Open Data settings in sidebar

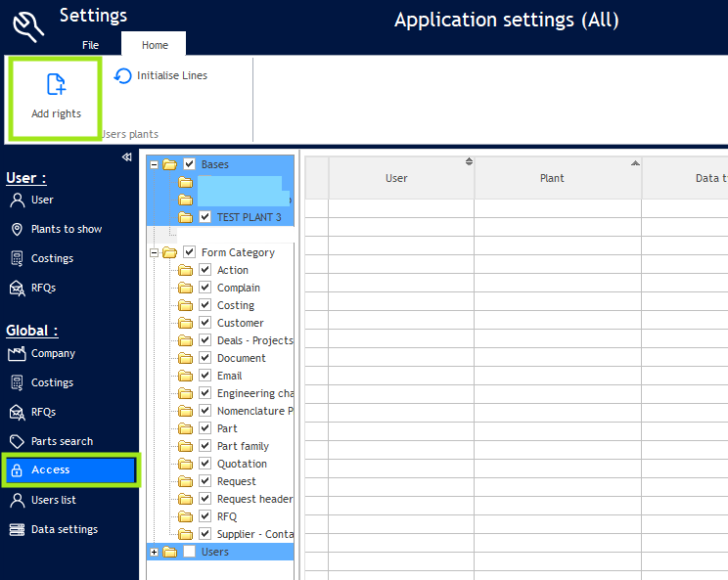[x=64, y=529]
